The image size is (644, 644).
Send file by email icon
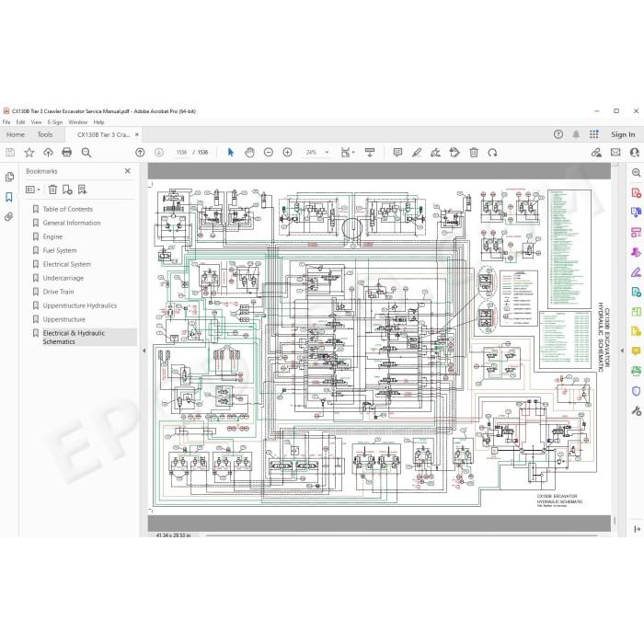tap(615, 153)
